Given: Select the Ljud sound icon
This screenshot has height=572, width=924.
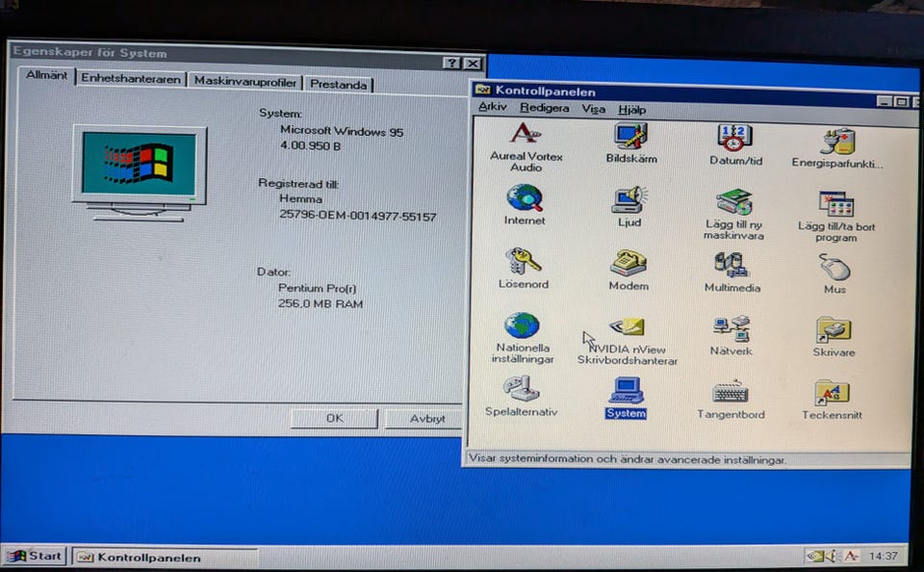Looking at the screenshot, I should pos(629,200).
